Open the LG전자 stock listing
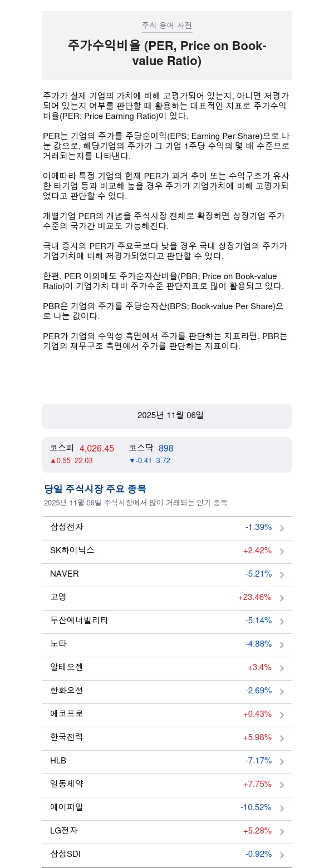This screenshot has width=334, height=868. tap(167, 831)
